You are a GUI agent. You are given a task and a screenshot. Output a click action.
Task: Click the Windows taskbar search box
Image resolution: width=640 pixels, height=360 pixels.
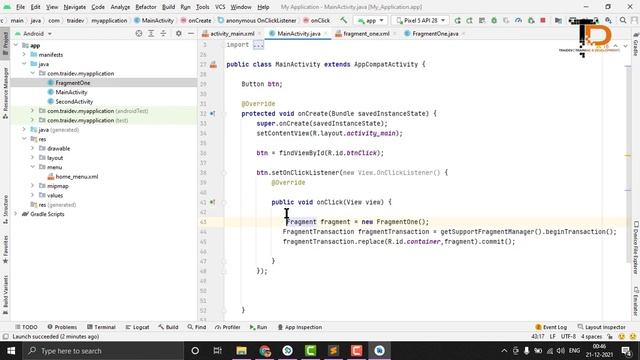pos(103,351)
